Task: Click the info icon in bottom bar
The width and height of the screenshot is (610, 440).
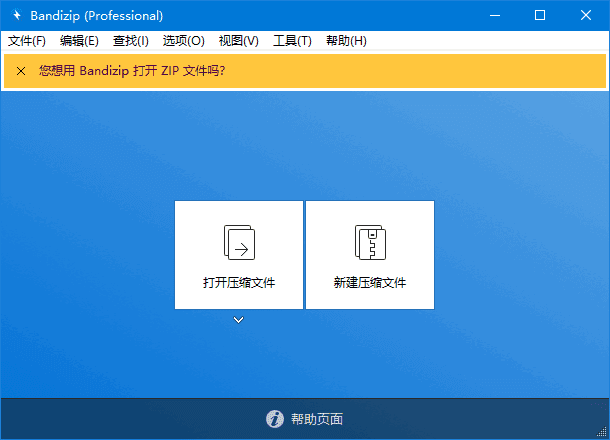Action: click(275, 419)
